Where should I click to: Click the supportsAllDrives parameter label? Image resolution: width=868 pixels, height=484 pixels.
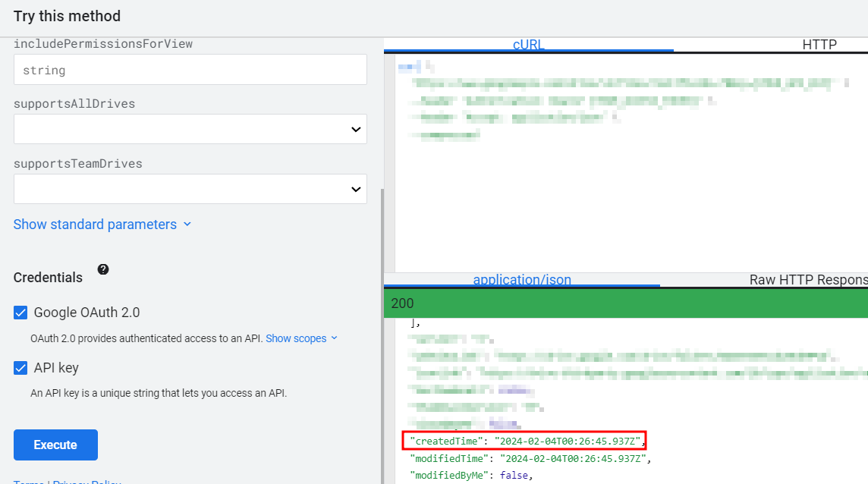(x=74, y=104)
